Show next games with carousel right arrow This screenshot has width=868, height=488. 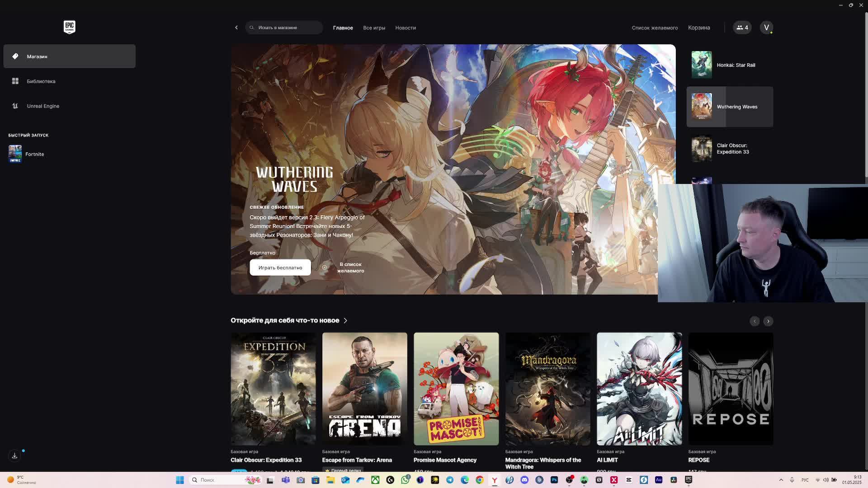768,321
